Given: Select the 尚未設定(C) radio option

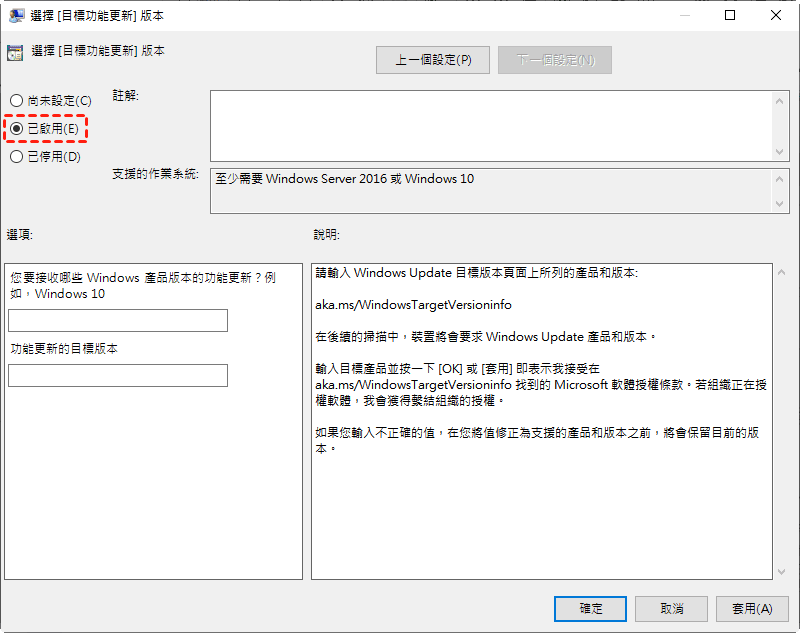Looking at the screenshot, I should coord(17,101).
